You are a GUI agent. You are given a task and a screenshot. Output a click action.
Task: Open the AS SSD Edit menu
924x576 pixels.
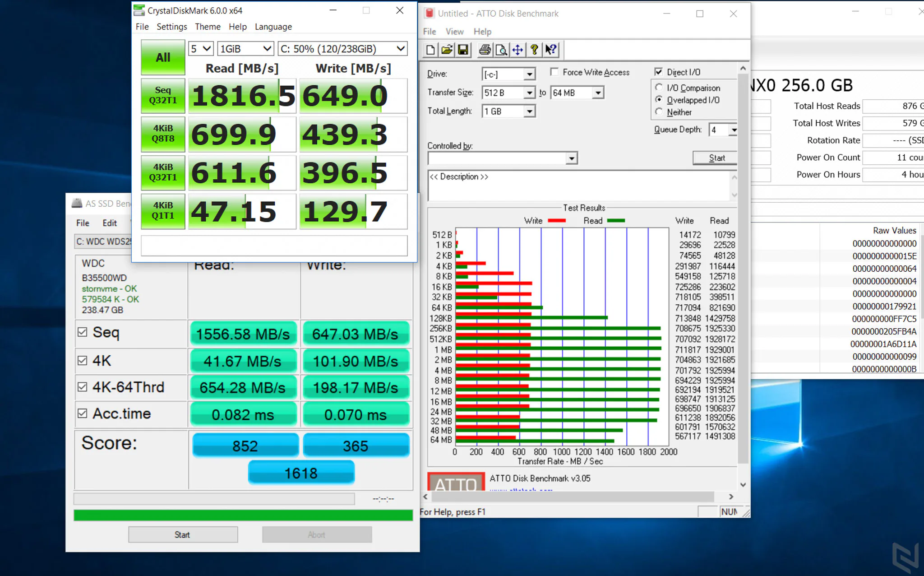tap(110, 223)
